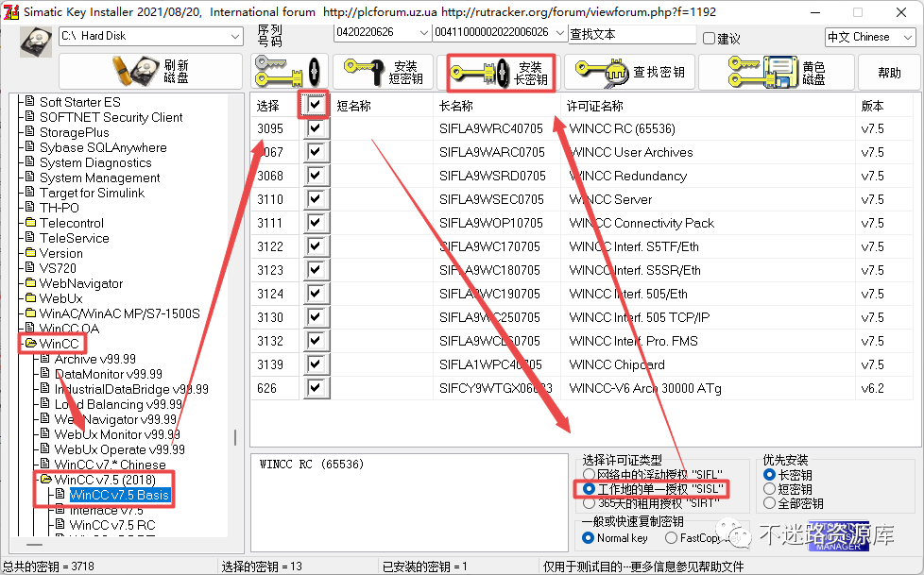Screen dimensions: 924x575
Task: Open the Telecontrol folder in tree
Action: point(71,223)
